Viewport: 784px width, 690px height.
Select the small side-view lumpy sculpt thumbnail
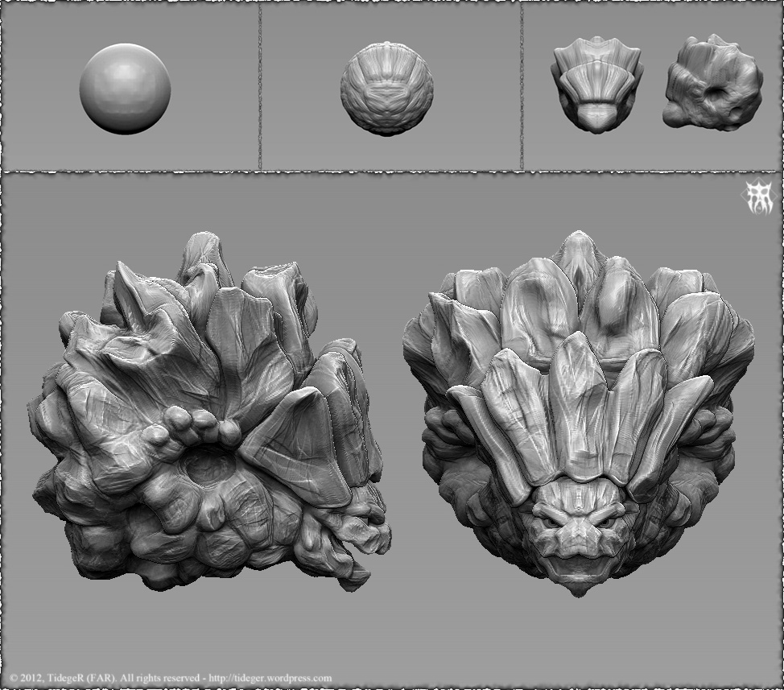coord(713,82)
